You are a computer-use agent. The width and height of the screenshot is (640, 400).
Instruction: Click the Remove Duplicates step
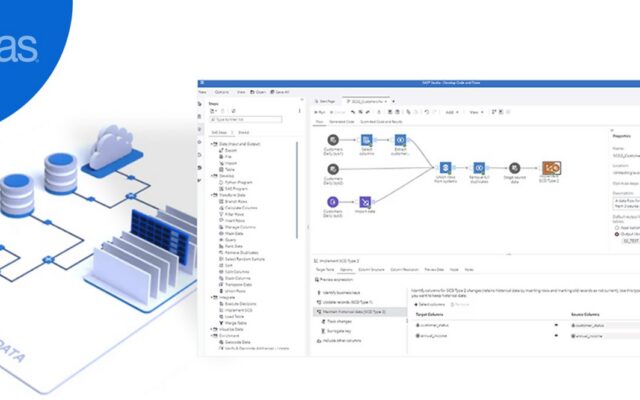[241, 253]
